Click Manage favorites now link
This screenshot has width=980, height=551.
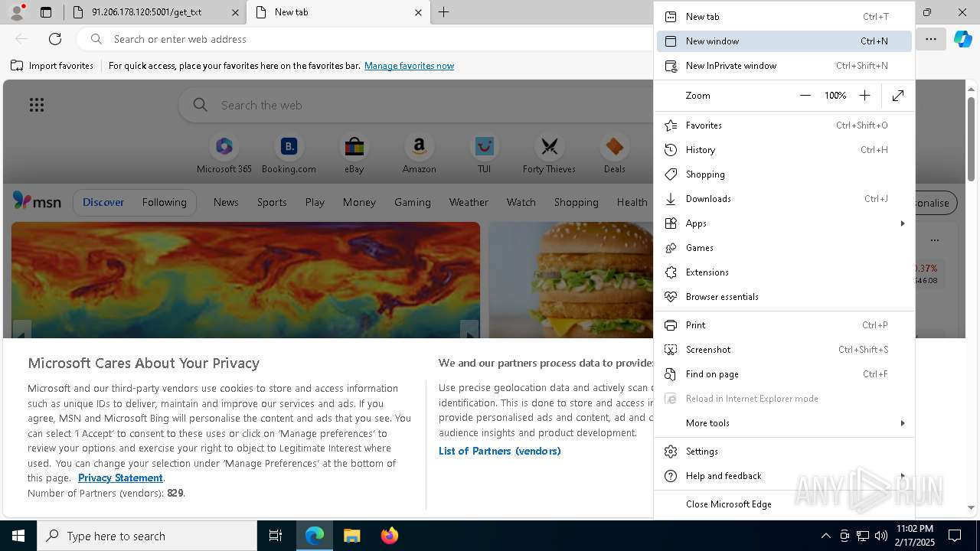click(x=409, y=66)
